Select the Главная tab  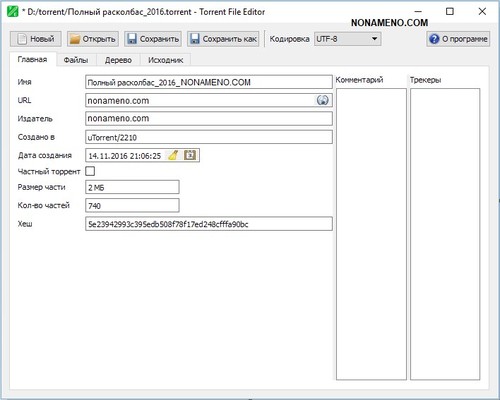coord(32,59)
